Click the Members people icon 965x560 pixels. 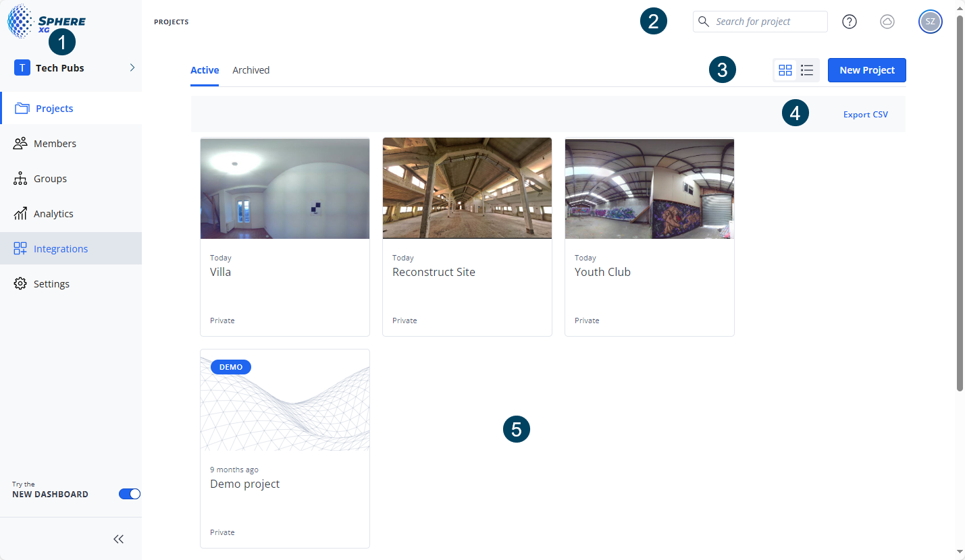pos(21,143)
